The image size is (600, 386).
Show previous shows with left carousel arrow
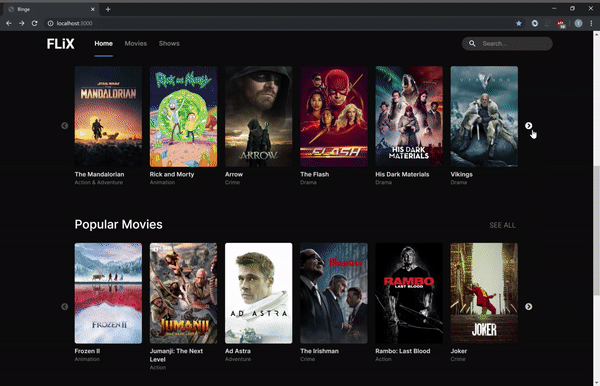click(65, 125)
